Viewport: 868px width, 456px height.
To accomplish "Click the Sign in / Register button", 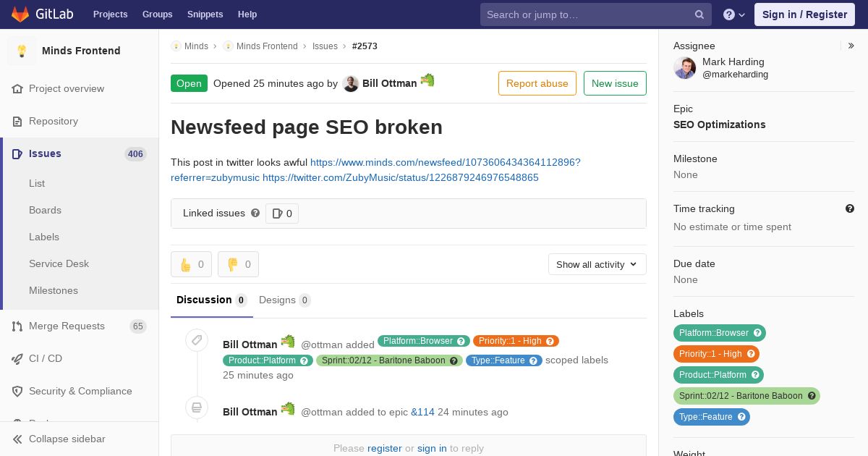I will point(804,14).
